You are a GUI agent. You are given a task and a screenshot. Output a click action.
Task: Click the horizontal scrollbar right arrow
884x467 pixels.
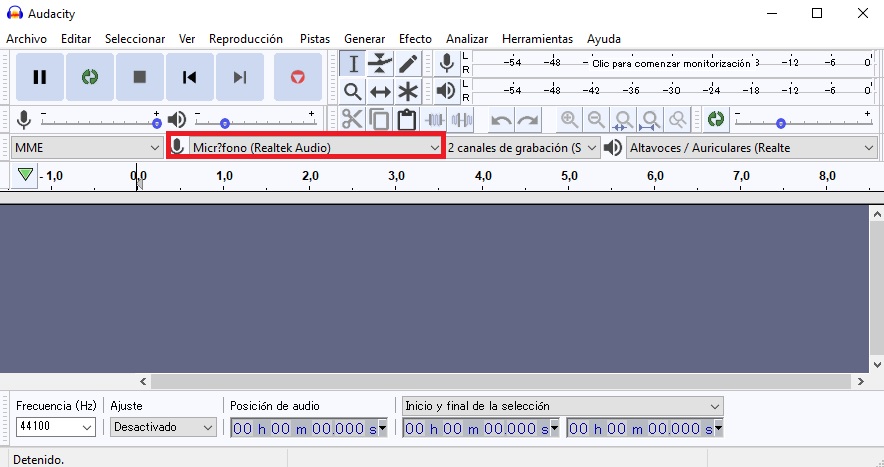[860, 381]
